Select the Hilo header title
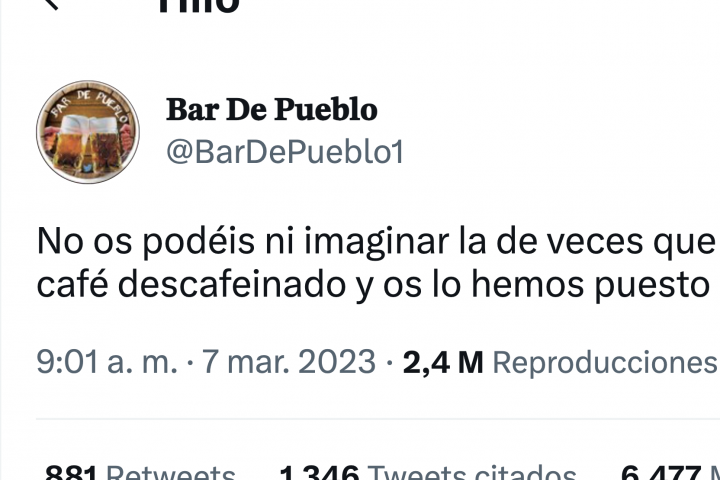The height and width of the screenshot is (480, 720). tap(198, 6)
